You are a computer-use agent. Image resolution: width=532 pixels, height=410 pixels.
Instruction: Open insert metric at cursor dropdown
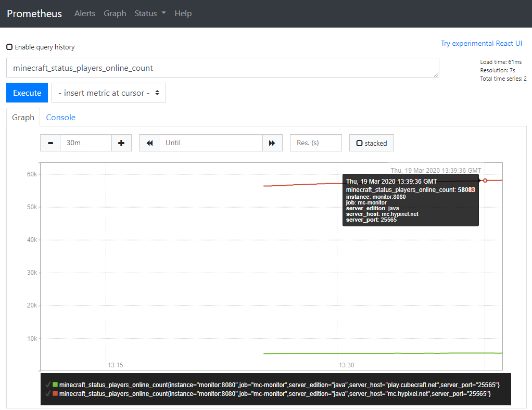[x=109, y=93]
